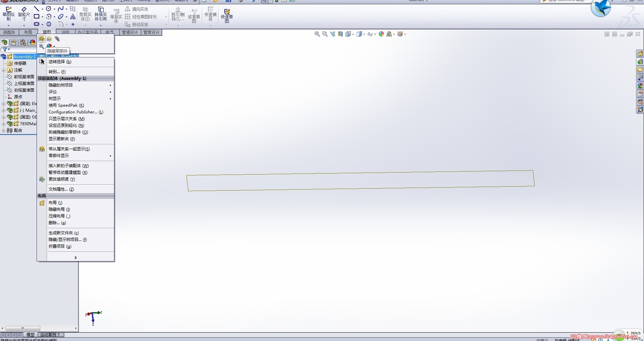Screen dimensions: 644x341
Task: Switch to the 布局 ribbon tab
Action: pos(28,32)
